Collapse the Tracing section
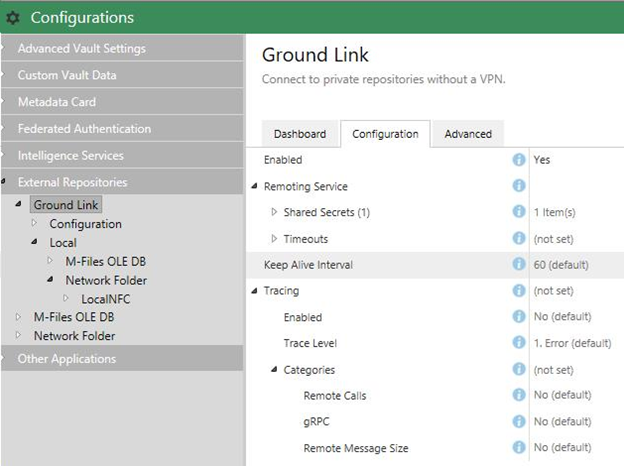This screenshot has height=466, width=624. coord(255,291)
